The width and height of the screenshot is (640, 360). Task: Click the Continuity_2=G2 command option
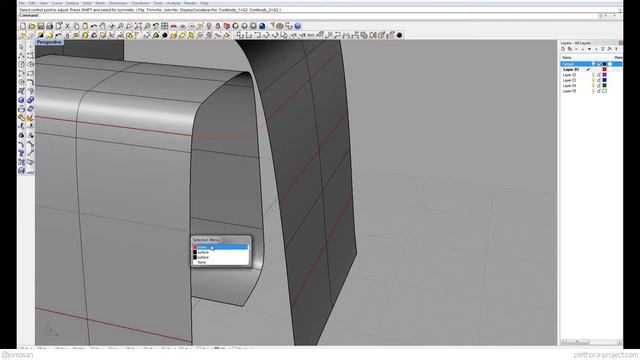(x=264, y=10)
